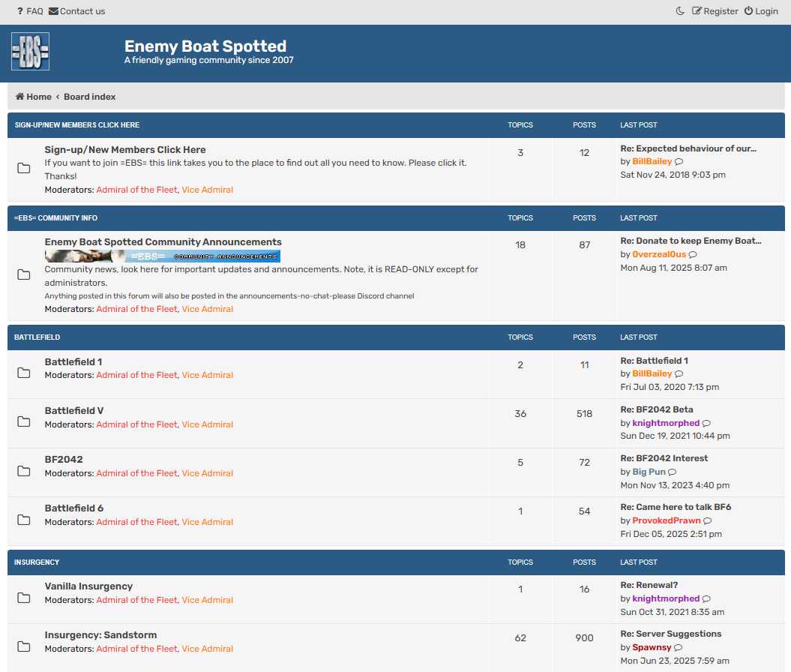The height and width of the screenshot is (672, 791).
Task: Click folder icon beside Insurgency: Sandstorm
Action: pos(24,646)
